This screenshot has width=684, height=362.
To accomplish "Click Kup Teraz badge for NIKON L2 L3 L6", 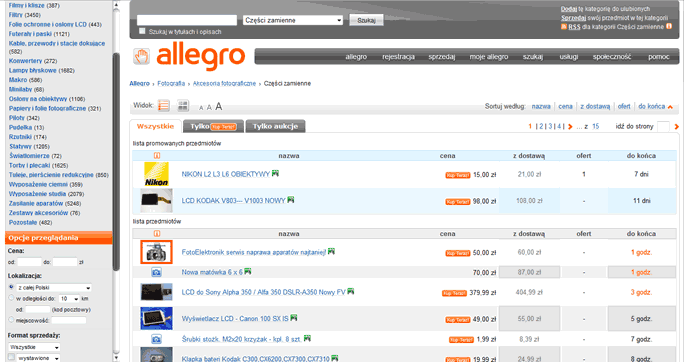I will [457, 175].
